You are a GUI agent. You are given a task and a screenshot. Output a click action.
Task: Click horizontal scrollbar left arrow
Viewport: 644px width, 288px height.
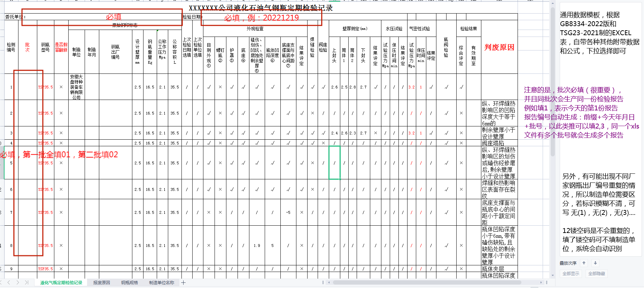329,282
